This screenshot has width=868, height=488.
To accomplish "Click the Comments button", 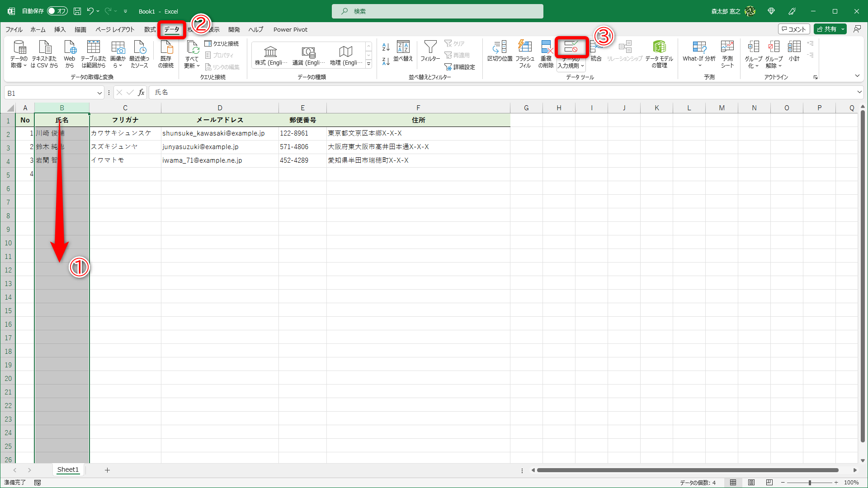I will 794,29.
